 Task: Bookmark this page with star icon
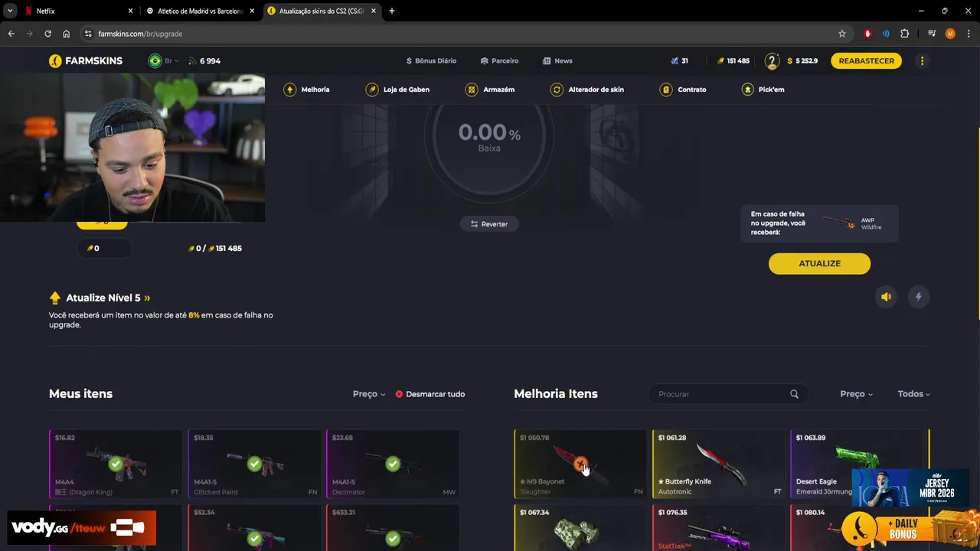[x=842, y=34]
